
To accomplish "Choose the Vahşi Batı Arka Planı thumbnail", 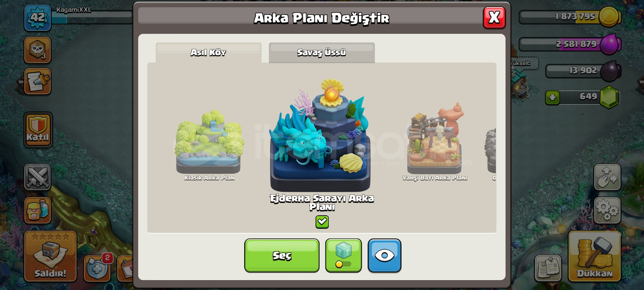I will point(435,142).
